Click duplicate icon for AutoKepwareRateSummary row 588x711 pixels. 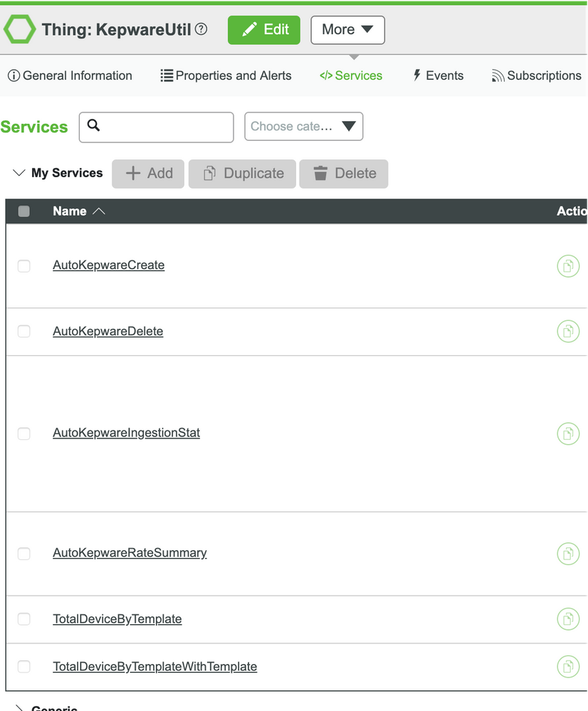coord(567,553)
